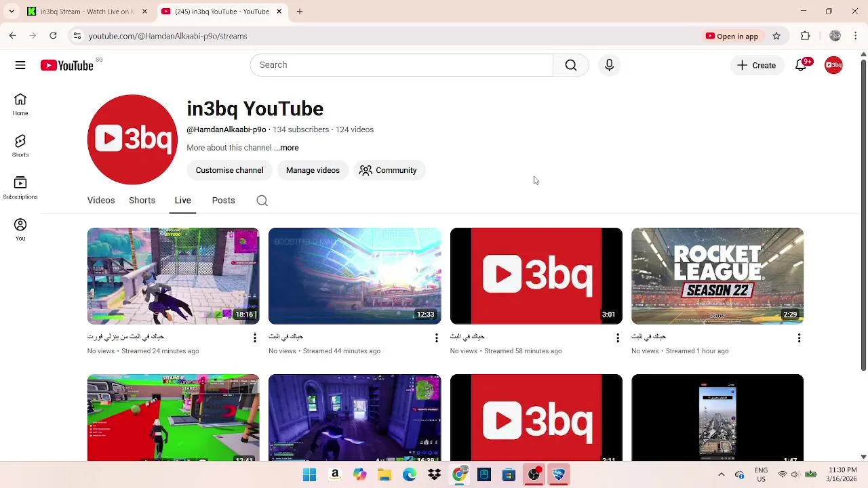
Task: Click the Manage videos button
Action: coord(313,170)
